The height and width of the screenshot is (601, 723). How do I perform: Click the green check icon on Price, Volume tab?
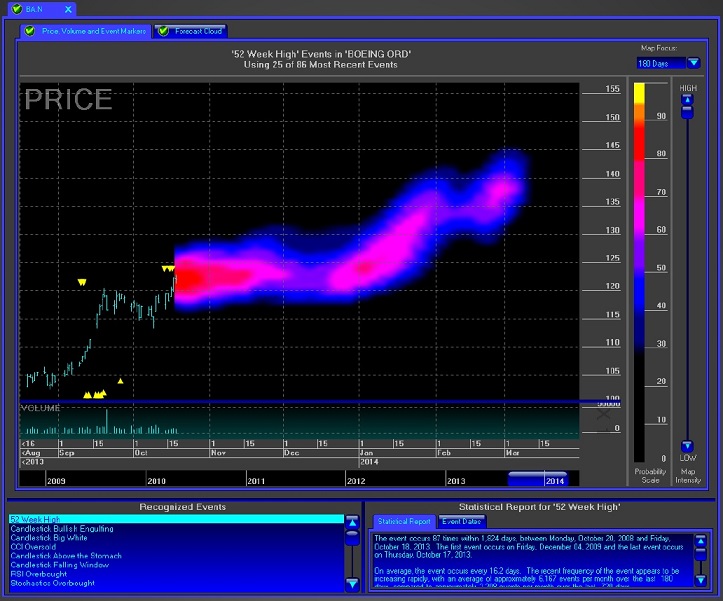30,31
